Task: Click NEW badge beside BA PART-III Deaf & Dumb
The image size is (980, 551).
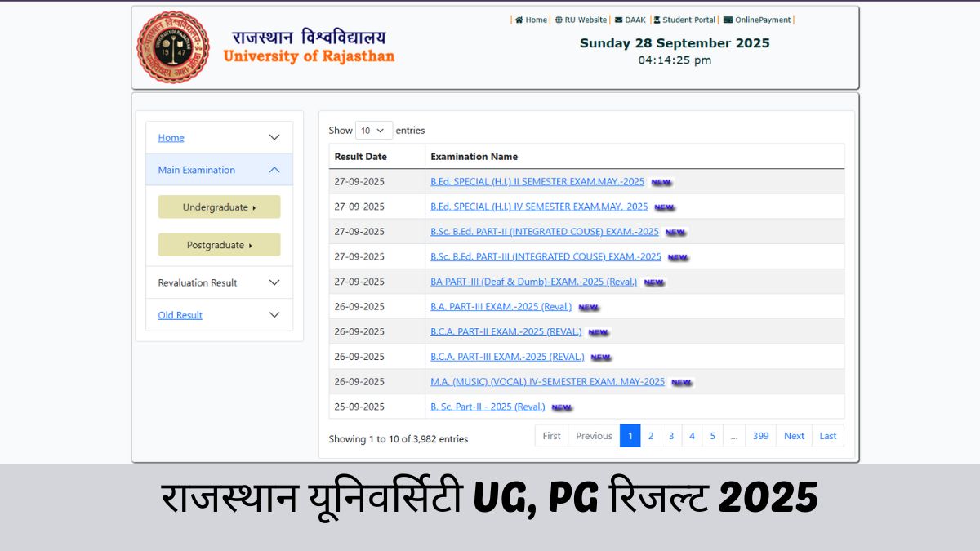Action: [x=654, y=282]
